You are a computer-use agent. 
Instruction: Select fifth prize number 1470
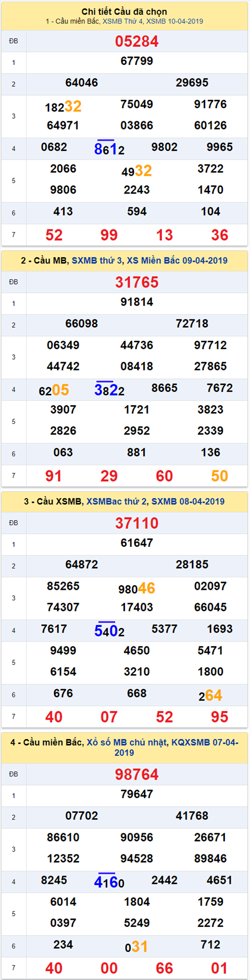pos(210,190)
